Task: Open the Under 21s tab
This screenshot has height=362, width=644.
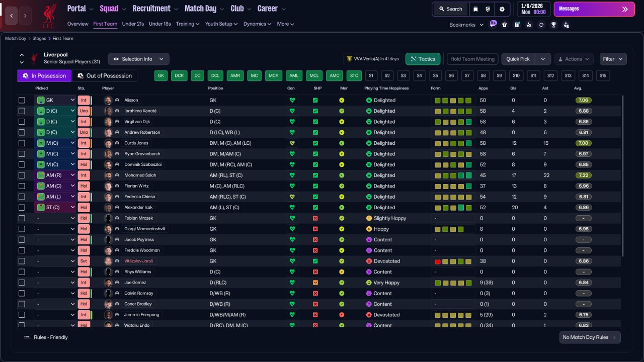Action: point(133,24)
